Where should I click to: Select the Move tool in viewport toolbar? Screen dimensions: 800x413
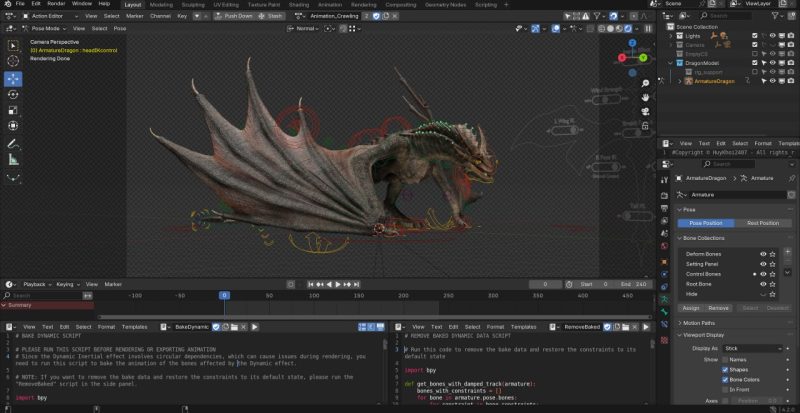[x=13, y=78]
